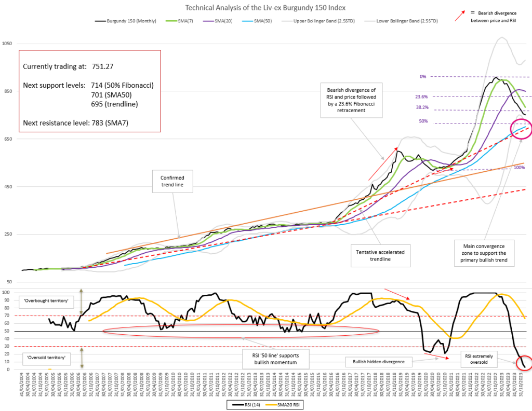Click the 'Confirmed trend line' annotation box
This screenshot has height=411, width=532.
pyautogui.click(x=172, y=181)
